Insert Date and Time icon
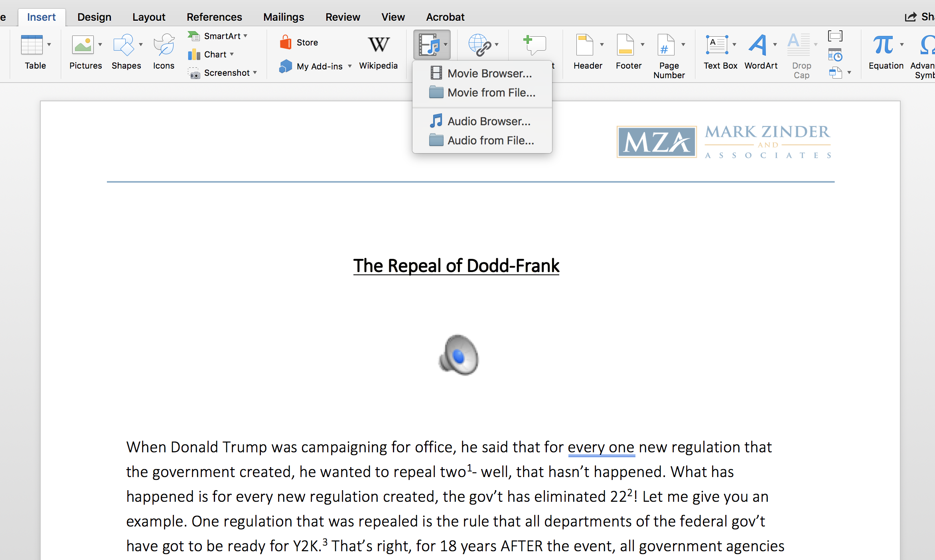Viewport: 935px width, 560px height. tap(835, 55)
